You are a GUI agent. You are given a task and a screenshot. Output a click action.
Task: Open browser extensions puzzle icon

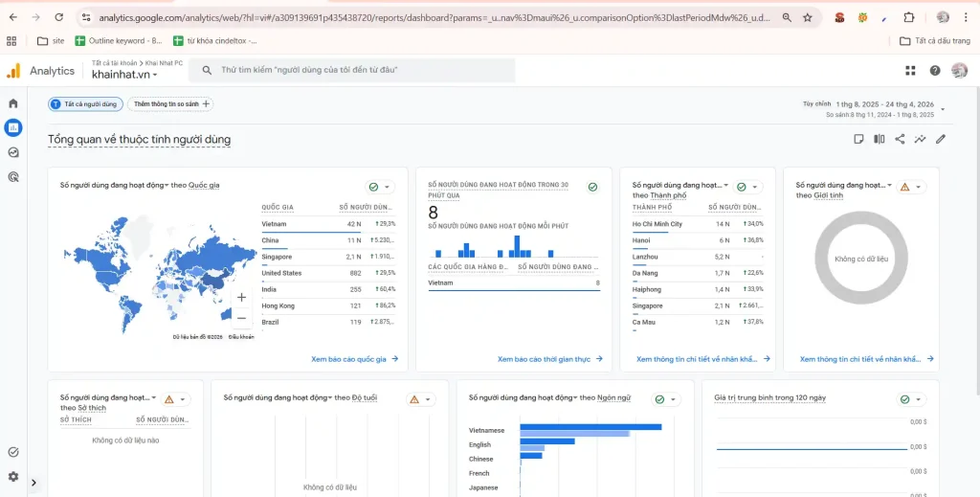(x=909, y=17)
